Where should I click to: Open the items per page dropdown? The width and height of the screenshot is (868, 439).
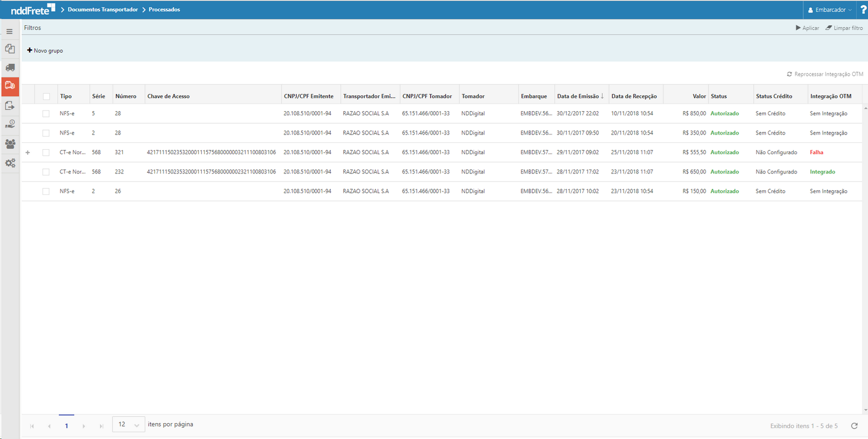coord(128,424)
